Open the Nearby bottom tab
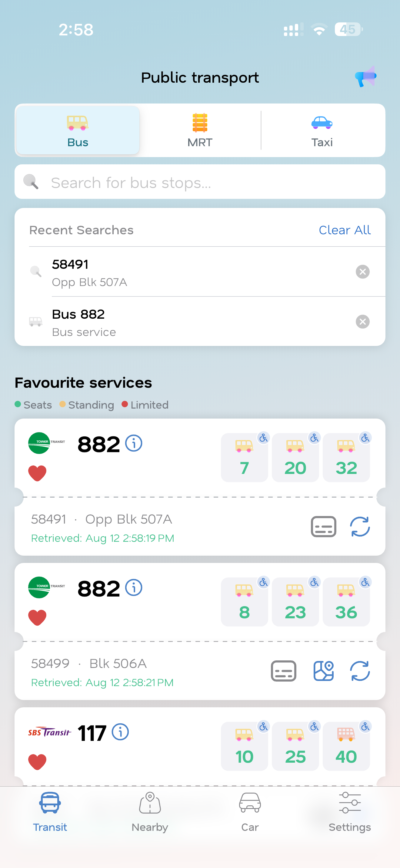 [150, 812]
